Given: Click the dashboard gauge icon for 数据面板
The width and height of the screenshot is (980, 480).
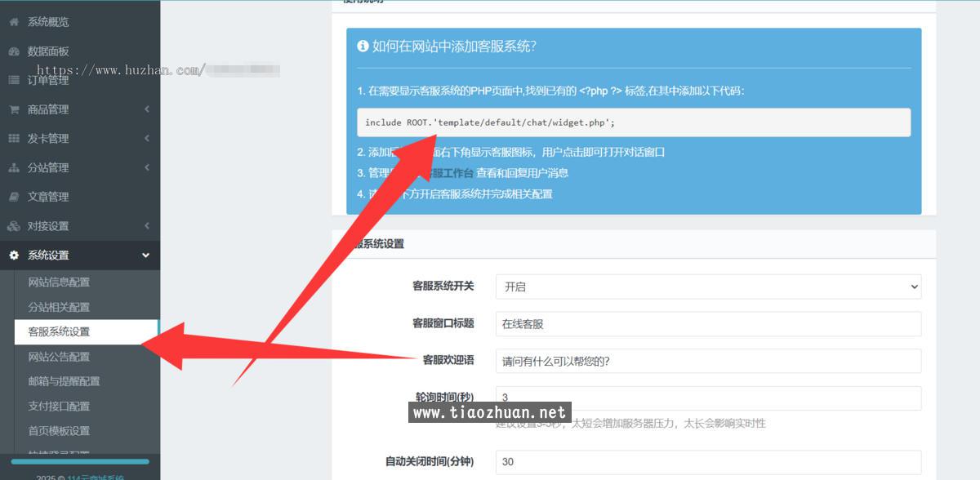Looking at the screenshot, I should (14, 51).
